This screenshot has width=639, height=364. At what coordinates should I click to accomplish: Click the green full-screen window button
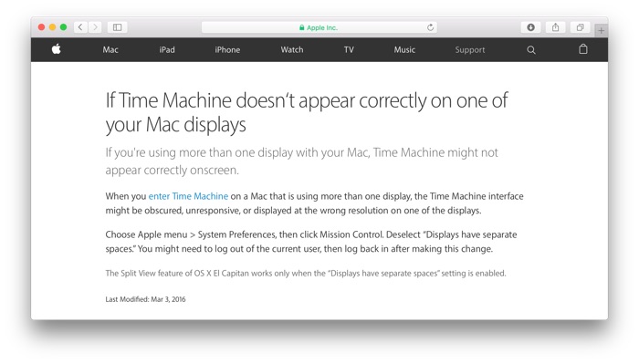(x=63, y=27)
